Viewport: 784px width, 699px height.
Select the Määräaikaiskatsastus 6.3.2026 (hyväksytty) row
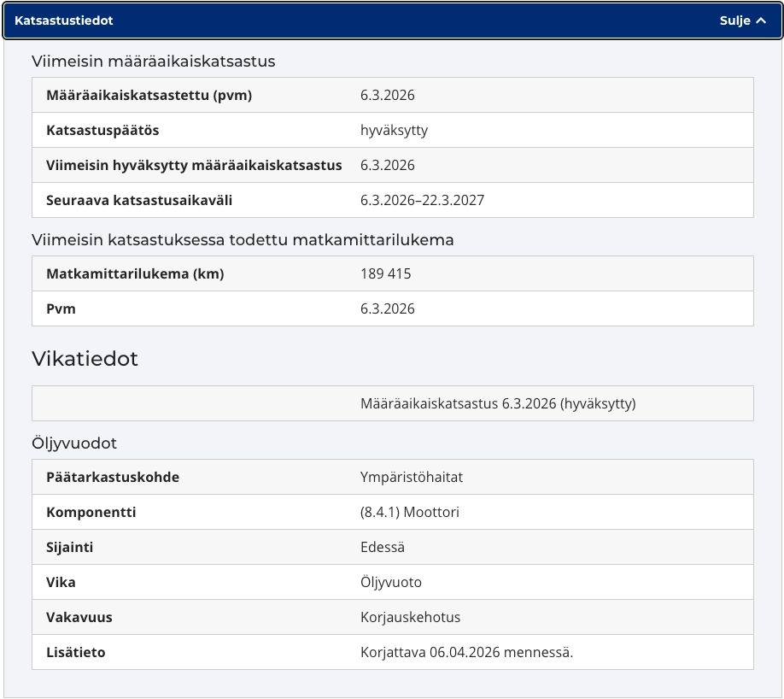393,403
